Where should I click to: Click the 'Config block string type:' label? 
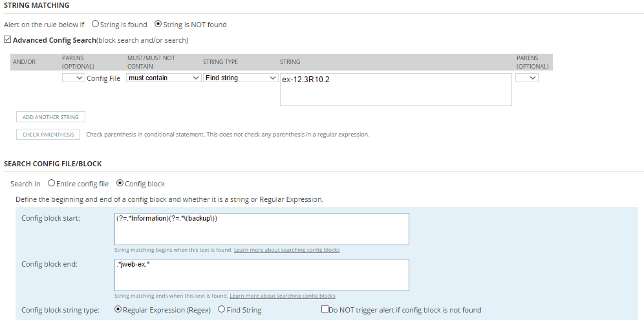pos(60,310)
